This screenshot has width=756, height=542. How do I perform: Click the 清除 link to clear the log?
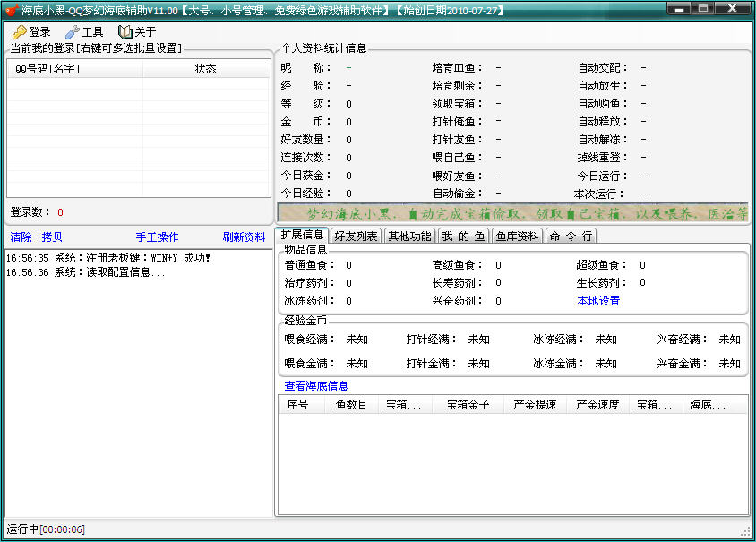[21, 237]
